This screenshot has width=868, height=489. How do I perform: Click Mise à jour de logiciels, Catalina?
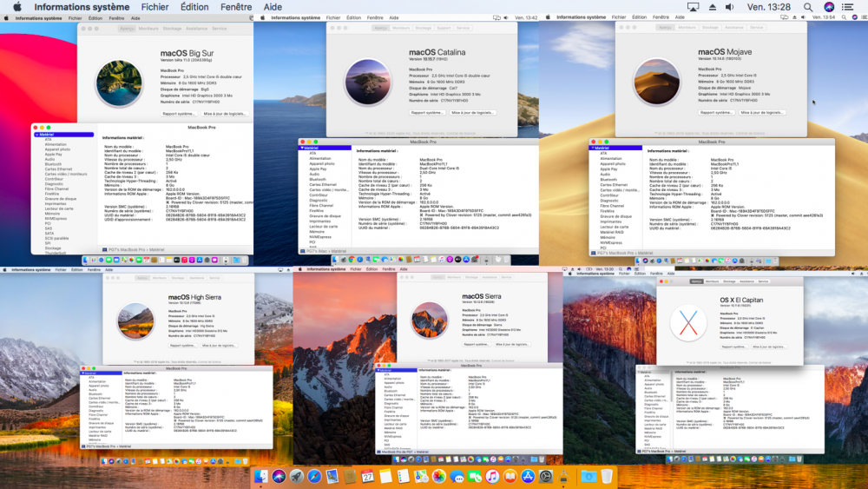click(472, 112)
